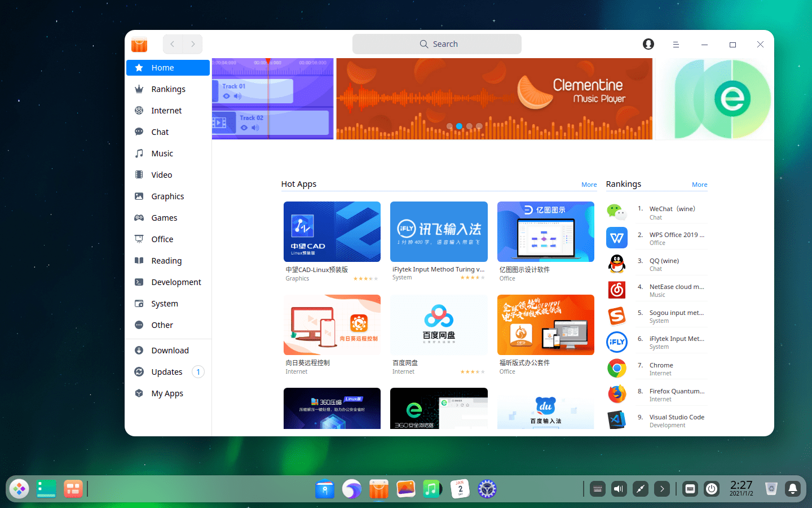Click More next to Hot Apps
Screen dimensions: 812x508
[x=589, y=185]
